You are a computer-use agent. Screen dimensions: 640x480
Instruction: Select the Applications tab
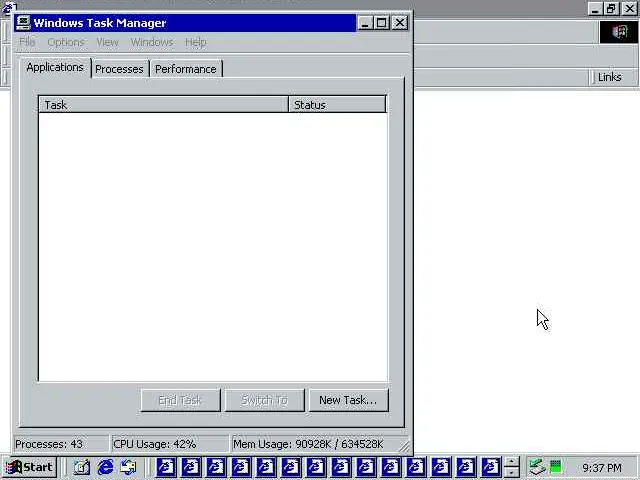click(x=55, y=67)
